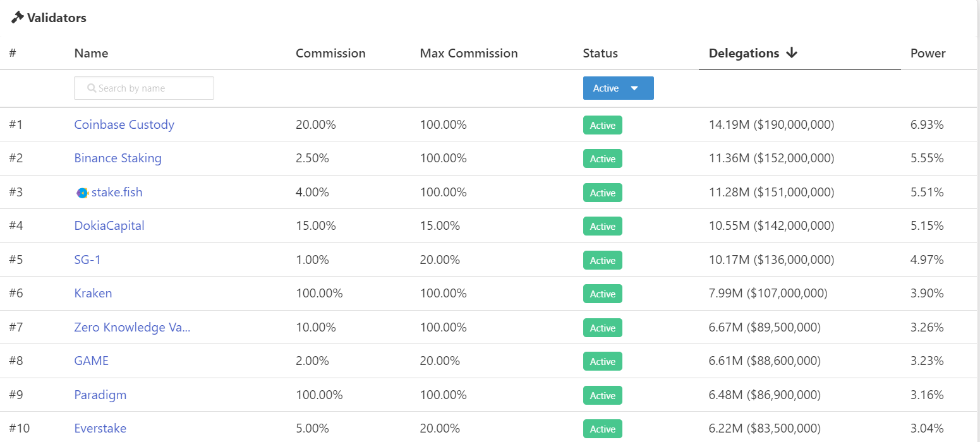Select 6.61M ($88,600,000) delegation value
Image resolution: width=980 pixels, height=442 pixels.
coord(765,361)
